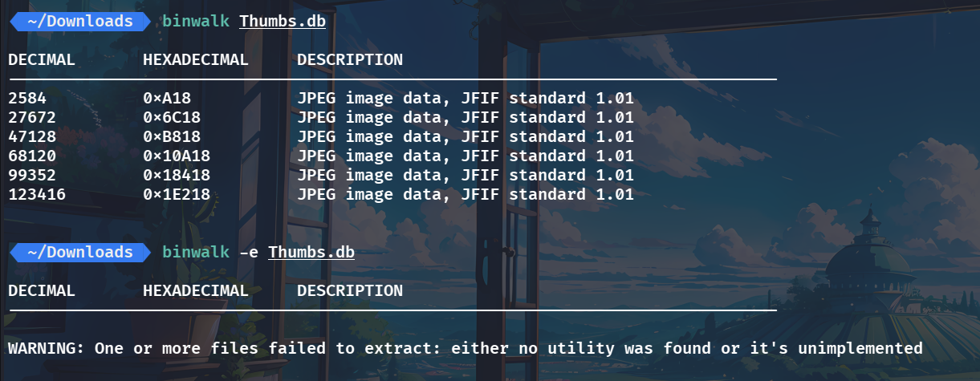980x381 pixels.
Task: Click decimal offset 99352
Action: coord(32,176)
